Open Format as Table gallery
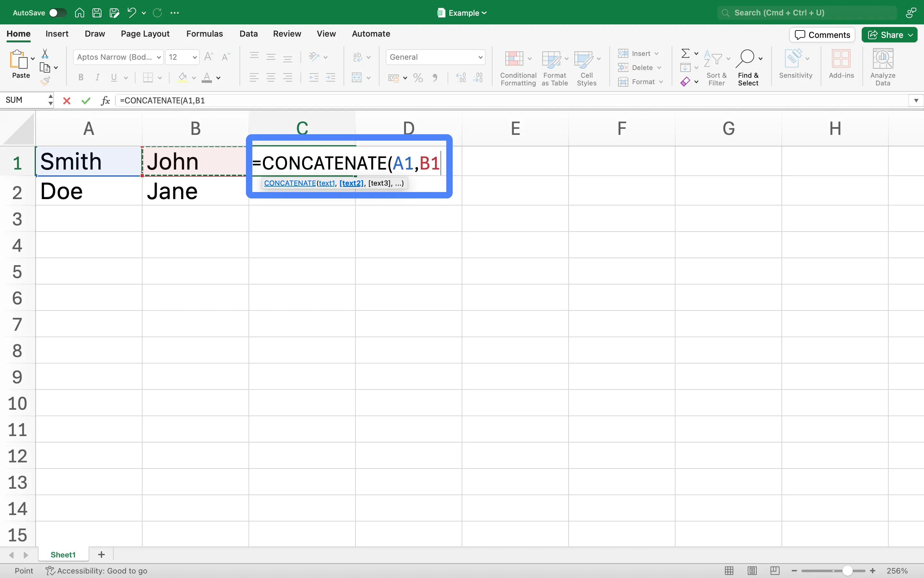Image resolution: width=924 pixels, height=578 pixels. click(x=554, y=68)
